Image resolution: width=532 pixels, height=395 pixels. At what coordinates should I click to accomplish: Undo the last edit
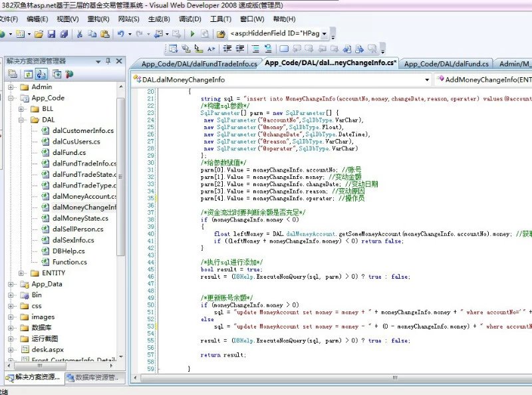(x=121, y=34)
